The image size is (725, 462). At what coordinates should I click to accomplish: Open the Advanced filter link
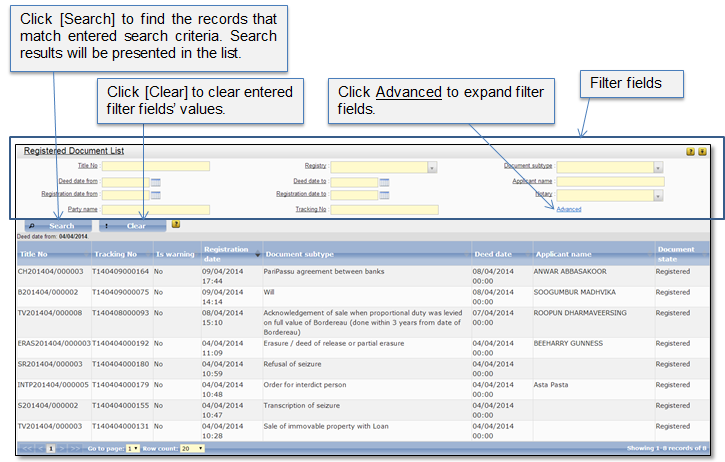click(x=568, y=209)
